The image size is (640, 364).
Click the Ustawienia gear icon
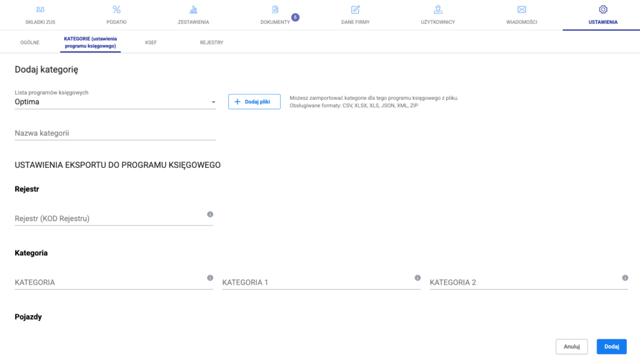603,9
